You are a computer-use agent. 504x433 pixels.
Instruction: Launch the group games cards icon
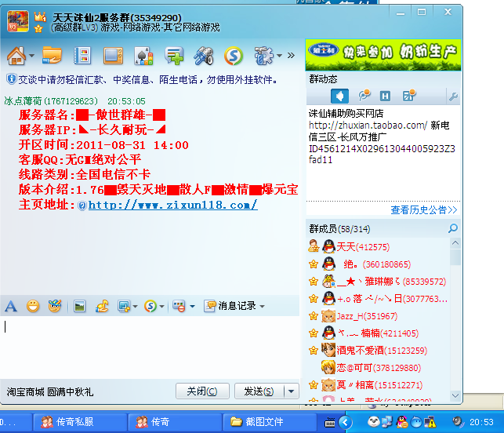(143, 56)
